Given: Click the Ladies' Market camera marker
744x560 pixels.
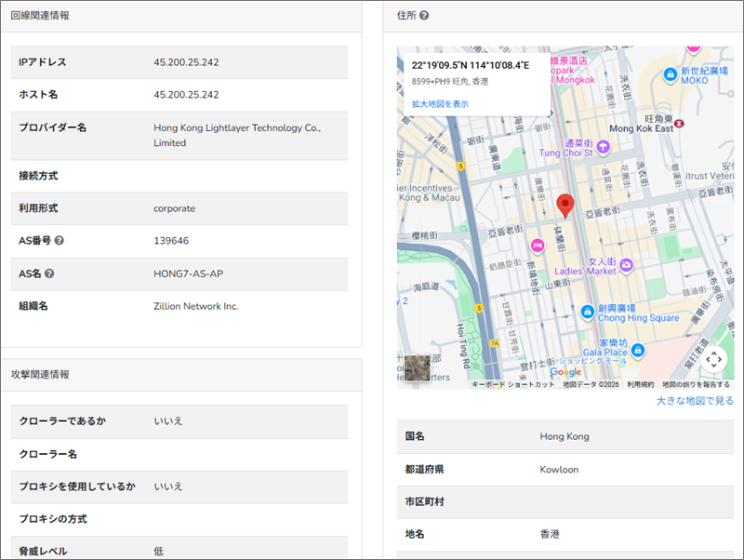Looking at the screenshot, I should coord(627,266).
